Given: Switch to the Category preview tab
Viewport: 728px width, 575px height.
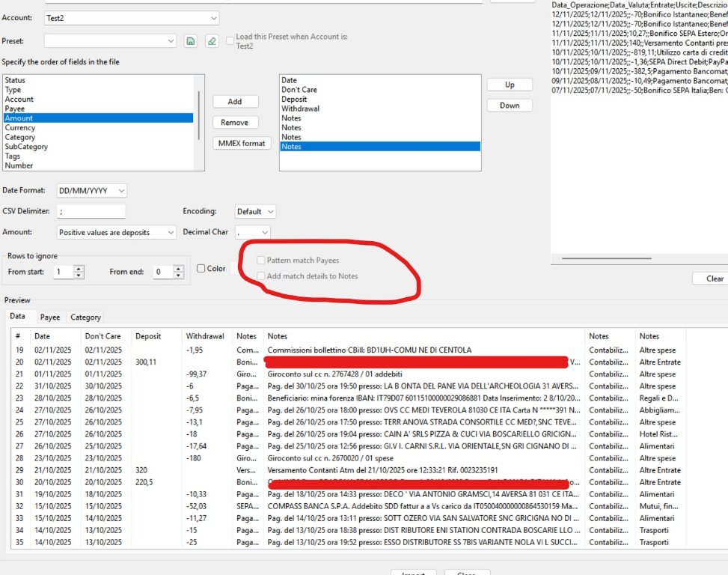Looking at the screenshot, I should point(85,317).
